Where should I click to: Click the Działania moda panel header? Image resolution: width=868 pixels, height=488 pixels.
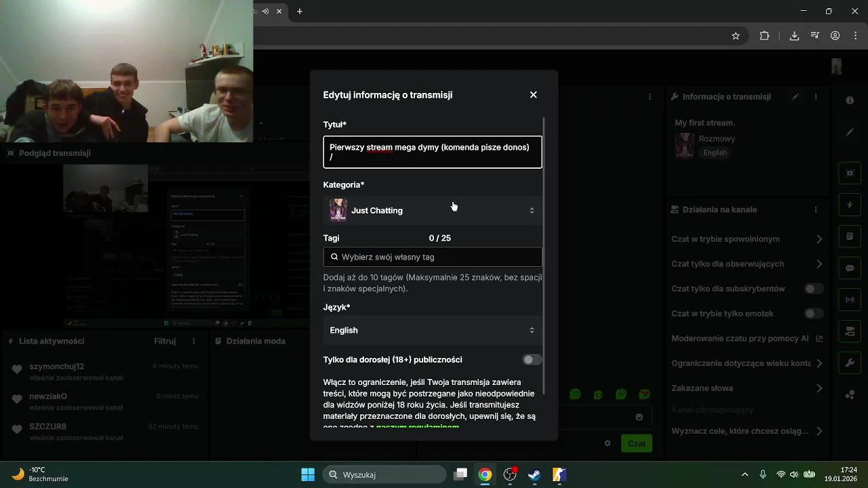pos(256,341)
